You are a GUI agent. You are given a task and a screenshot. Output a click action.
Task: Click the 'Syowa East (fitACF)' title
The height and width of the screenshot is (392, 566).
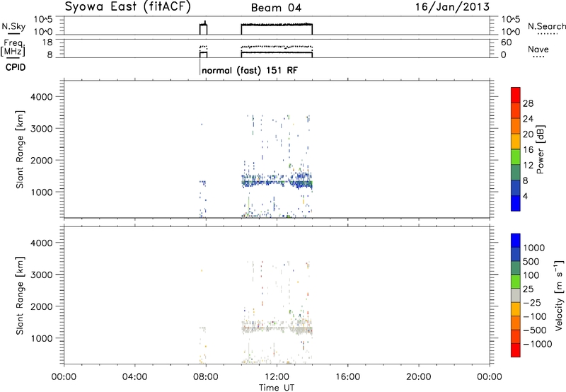tap(127, 7)
